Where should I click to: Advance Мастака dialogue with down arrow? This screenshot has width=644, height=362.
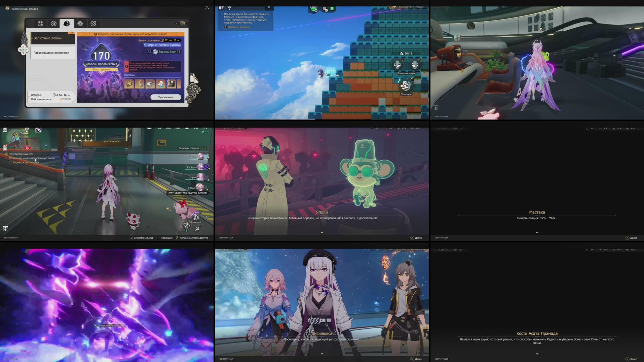point(537,233)
